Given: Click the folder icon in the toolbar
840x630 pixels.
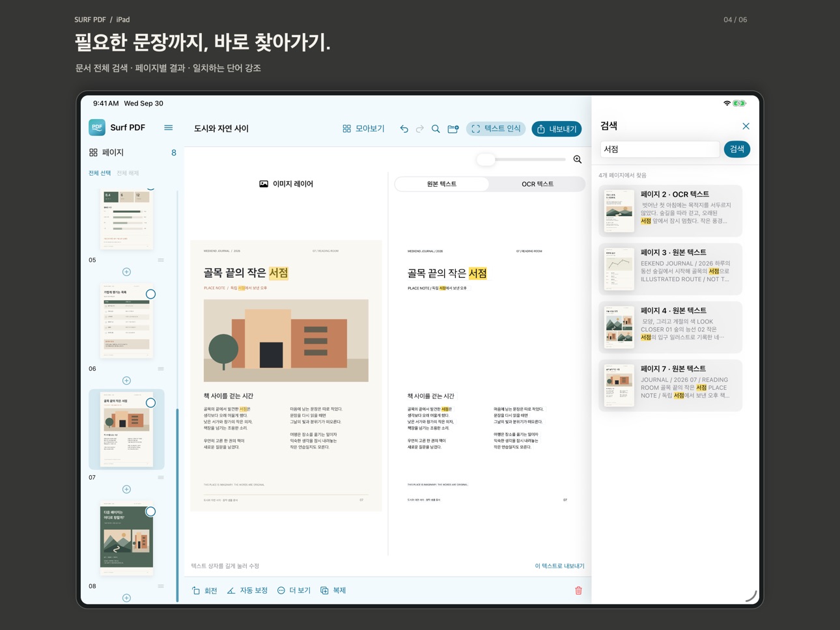Looking at the screenshot, I should (x=453, y=129).
